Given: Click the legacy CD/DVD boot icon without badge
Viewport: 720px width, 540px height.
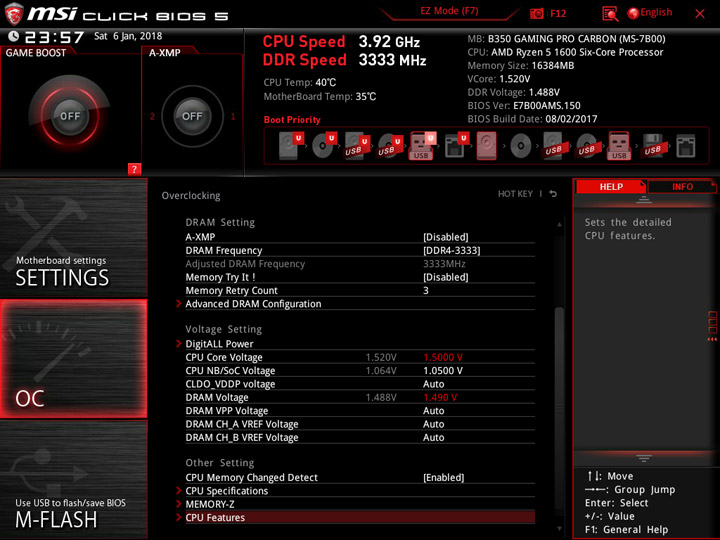Looking at the screenshot, I should (x=520, y=146).
